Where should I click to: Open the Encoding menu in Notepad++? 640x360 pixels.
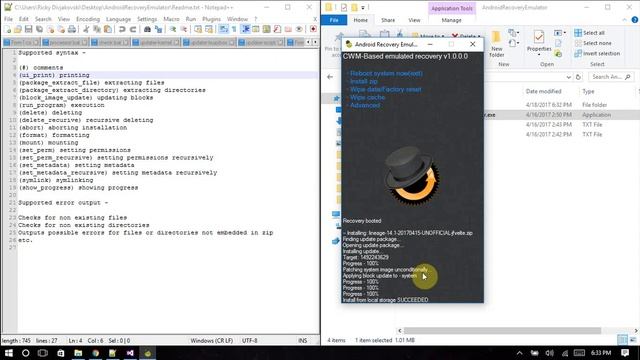coord(88,19)
